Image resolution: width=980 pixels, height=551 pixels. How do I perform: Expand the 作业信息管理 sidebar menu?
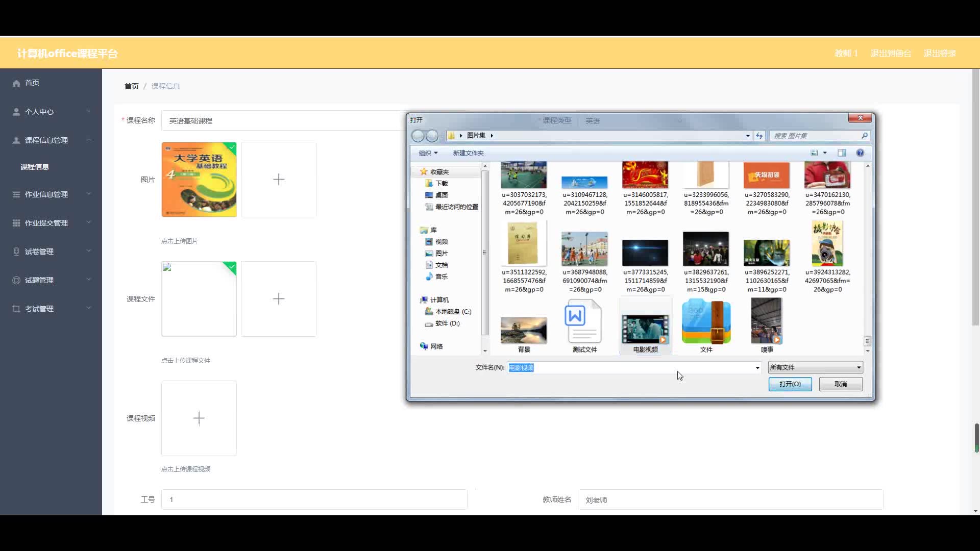tap(46, 194)
